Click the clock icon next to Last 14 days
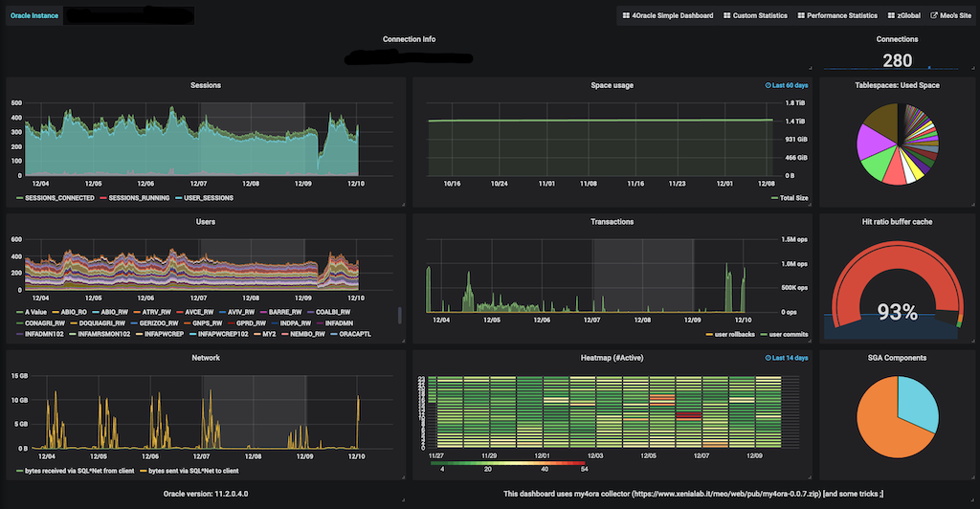This screenshot has width=980, height=509. 768,358
